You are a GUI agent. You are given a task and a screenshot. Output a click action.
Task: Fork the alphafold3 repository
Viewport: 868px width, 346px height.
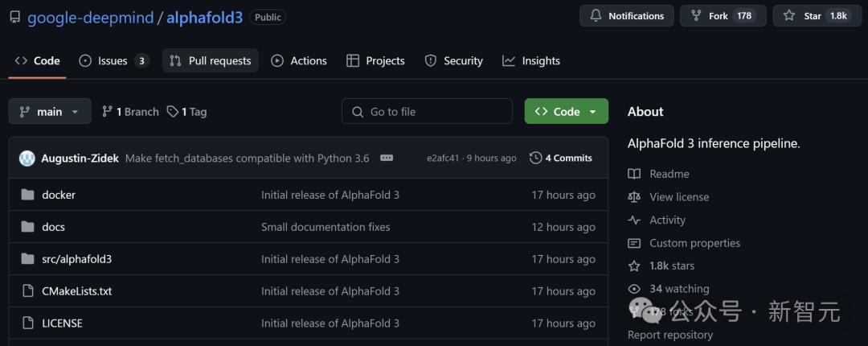(723, 16)
